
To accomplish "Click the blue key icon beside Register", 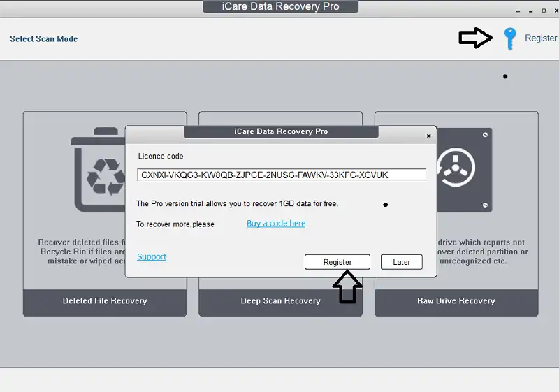I will 509,39.
